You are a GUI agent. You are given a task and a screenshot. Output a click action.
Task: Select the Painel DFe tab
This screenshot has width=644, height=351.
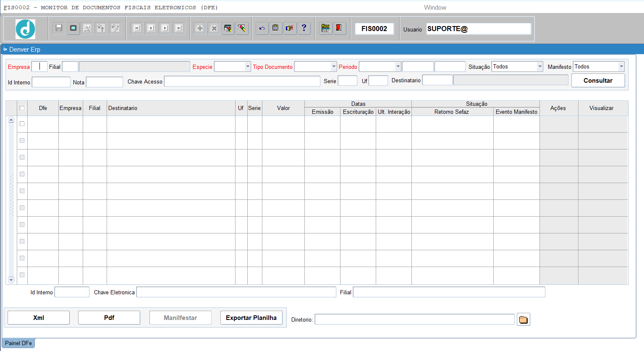click(18, 343)
